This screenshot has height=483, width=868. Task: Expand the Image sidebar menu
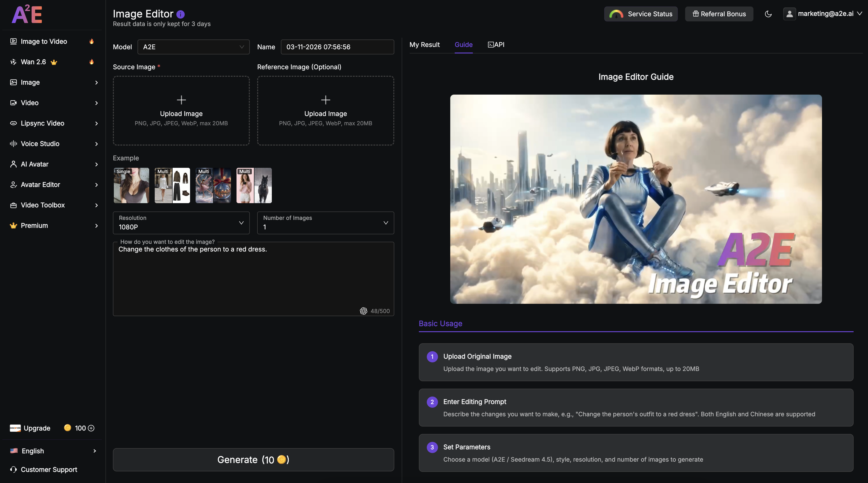[x=96, y=83]
